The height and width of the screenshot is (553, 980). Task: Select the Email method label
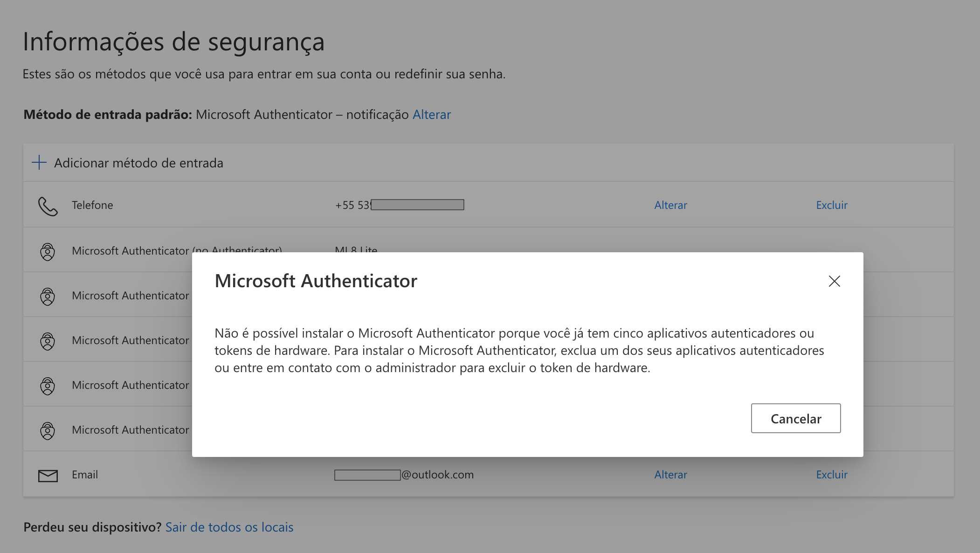[85, 475]
